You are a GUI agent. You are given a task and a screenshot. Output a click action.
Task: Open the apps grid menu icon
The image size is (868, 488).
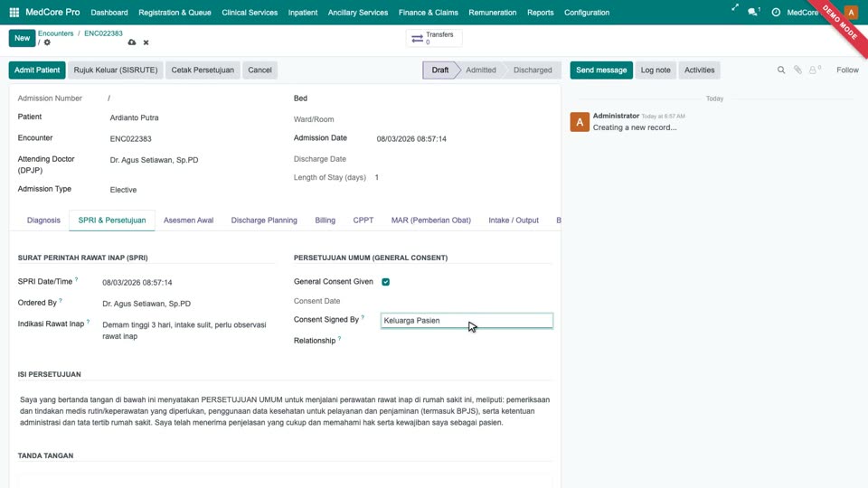(14, 12)
